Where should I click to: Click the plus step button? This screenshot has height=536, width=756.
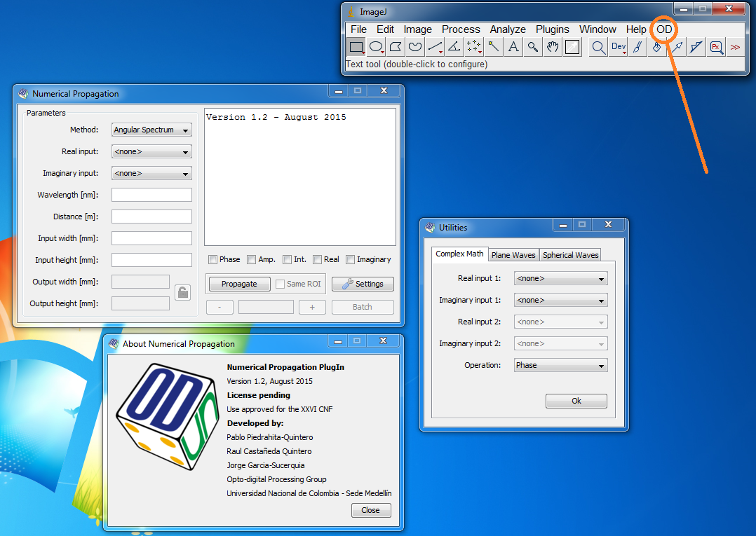[x=312, y=308]
